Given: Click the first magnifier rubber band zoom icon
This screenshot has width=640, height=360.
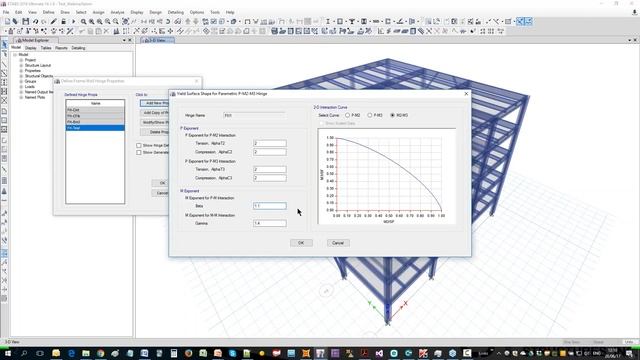Looking at the screenshot, I should 84,21.
